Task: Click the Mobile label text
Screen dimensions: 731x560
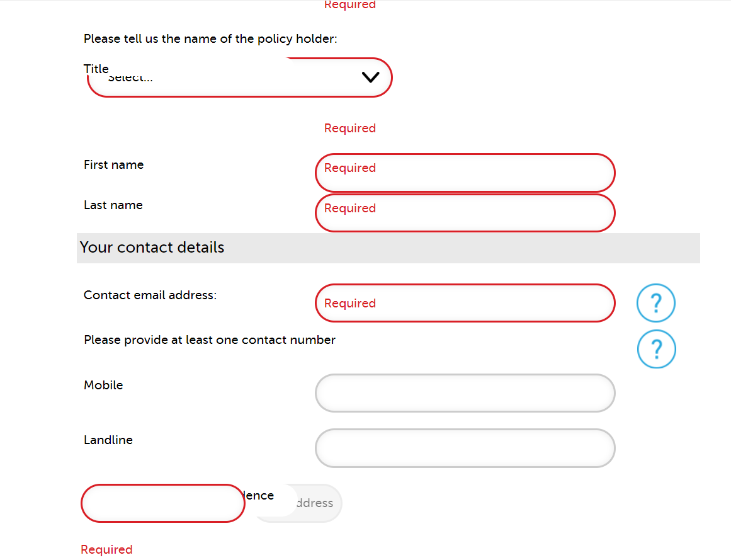Action: (x=103, y=386)
